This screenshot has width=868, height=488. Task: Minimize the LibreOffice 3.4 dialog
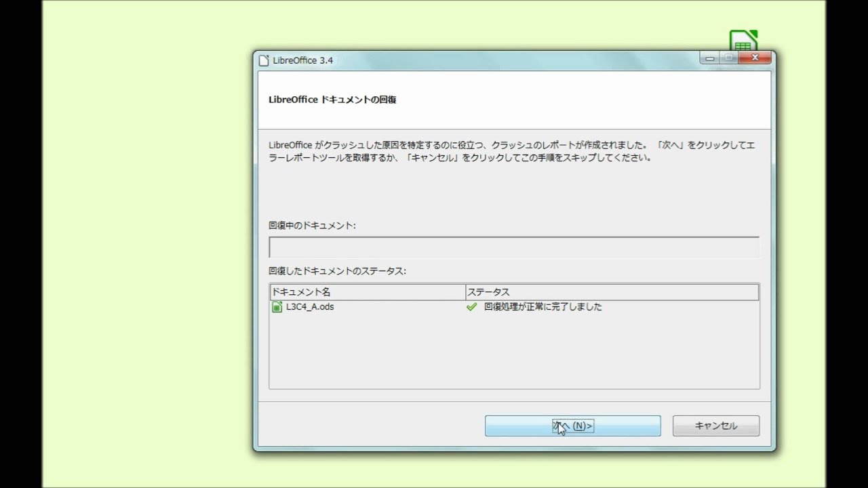pyautogui.click(x=710, y=58)
